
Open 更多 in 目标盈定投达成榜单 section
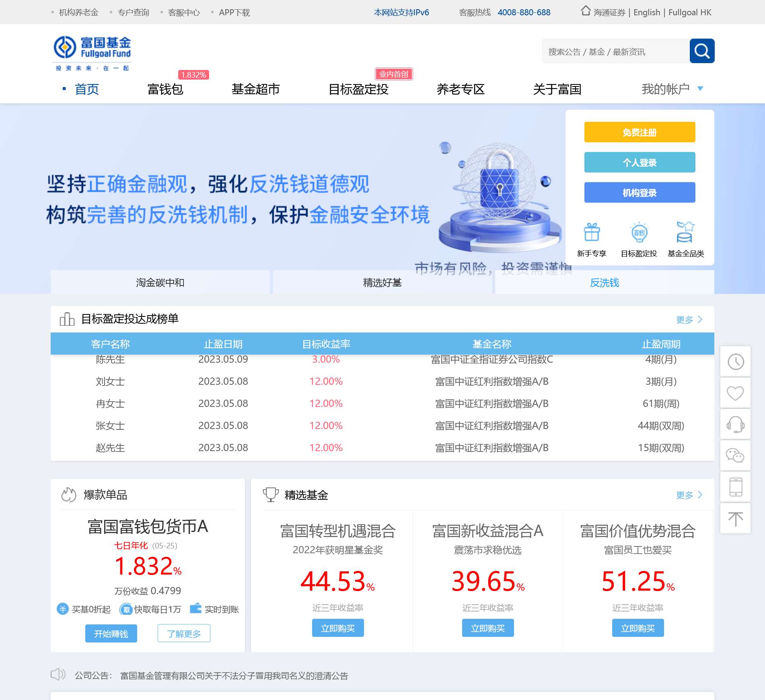coord(689,320)
